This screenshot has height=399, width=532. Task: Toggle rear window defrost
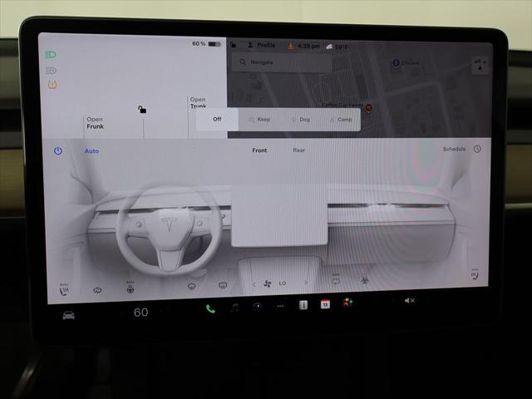pyautogui.click(x=223, y=286)
